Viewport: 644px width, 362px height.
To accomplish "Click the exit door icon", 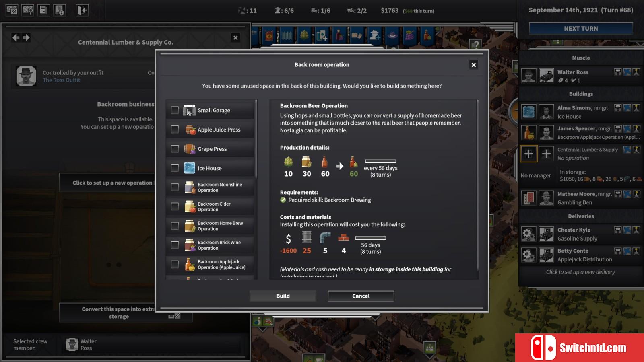I will [82, 10].
